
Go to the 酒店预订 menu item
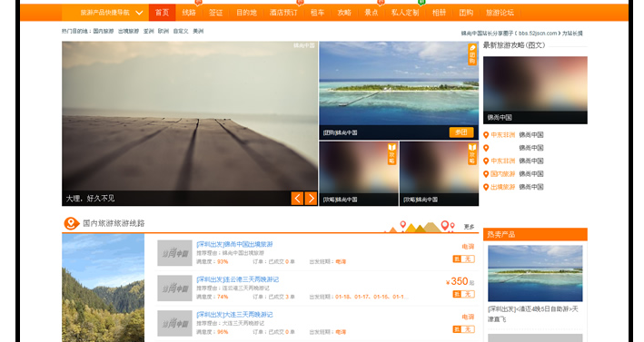click(x=283, y=13)
